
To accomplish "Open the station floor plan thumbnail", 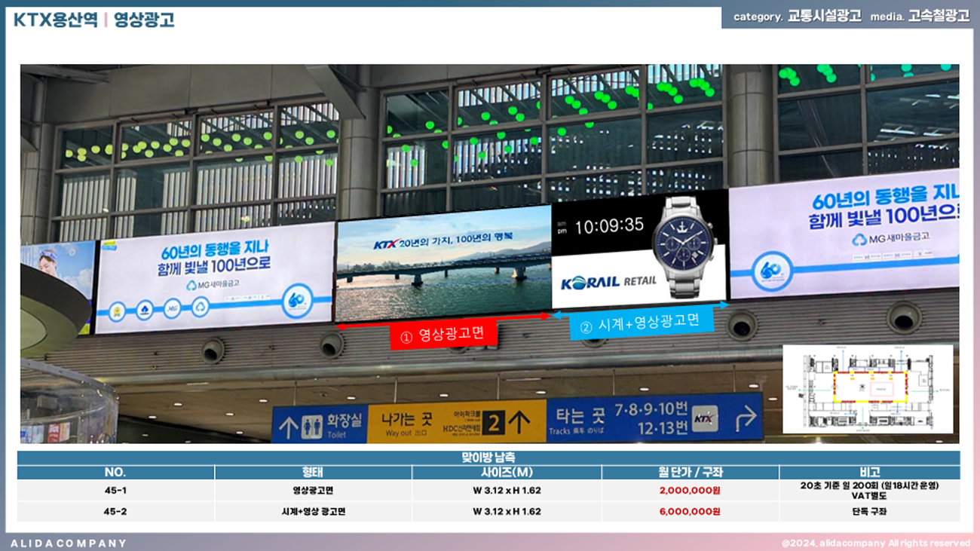I will 868,389.
